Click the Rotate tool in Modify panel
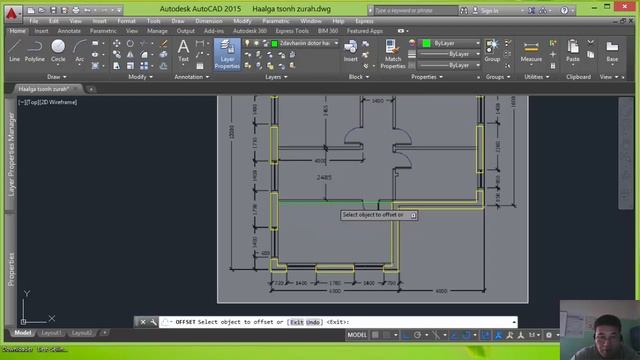640x360 pixels. pyautogui.click(x=130, y=43)
